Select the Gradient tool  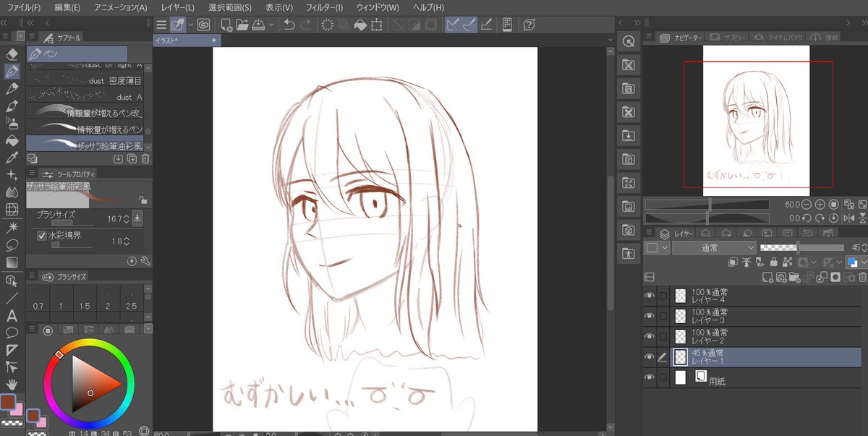[12, 262]
